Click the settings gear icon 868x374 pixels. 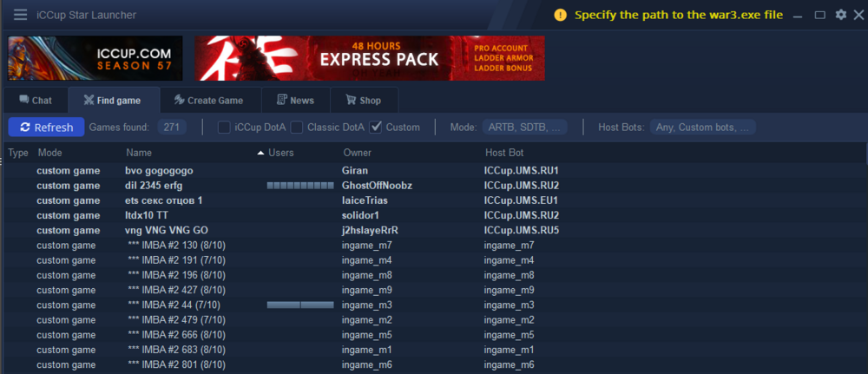click(840, 15)
